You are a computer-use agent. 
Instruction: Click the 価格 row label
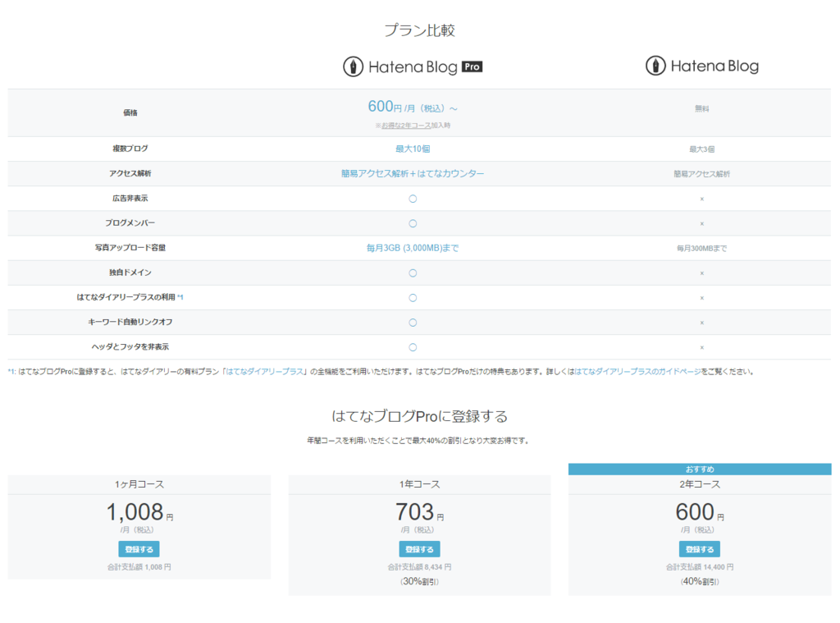130,112
